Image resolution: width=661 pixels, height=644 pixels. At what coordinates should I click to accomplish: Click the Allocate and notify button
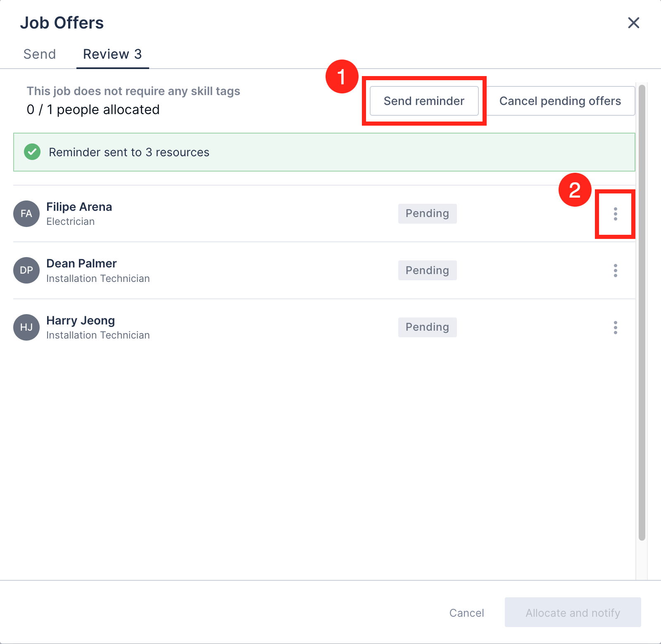573,613
